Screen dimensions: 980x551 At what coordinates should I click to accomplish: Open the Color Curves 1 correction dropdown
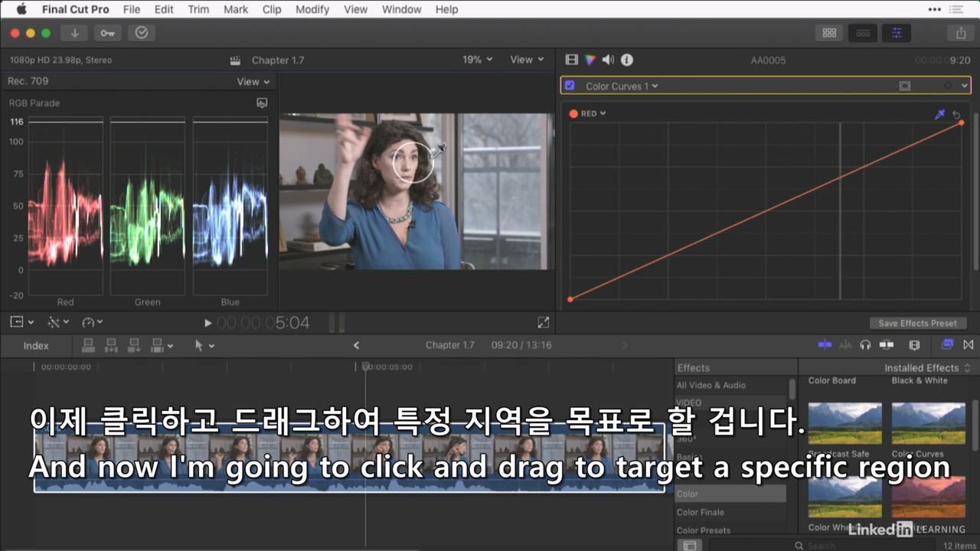click(x=621, y=86)
